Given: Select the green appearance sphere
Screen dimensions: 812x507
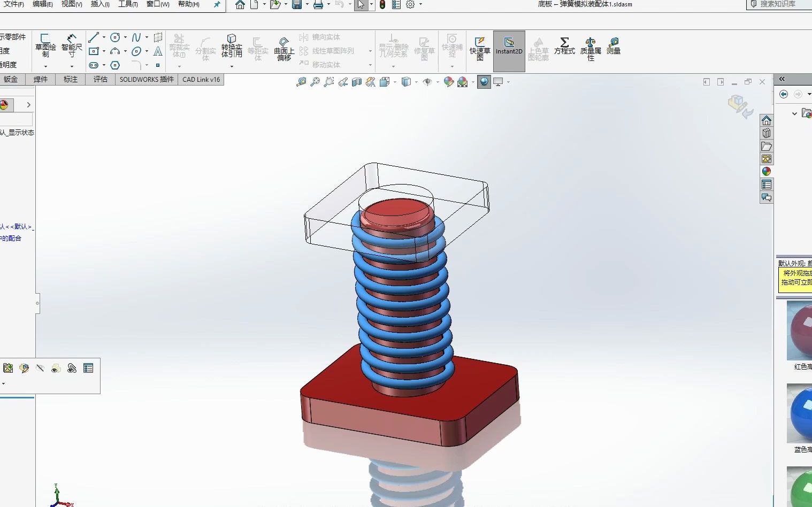Looking at the screenshot, I should (x=800, y=487).
